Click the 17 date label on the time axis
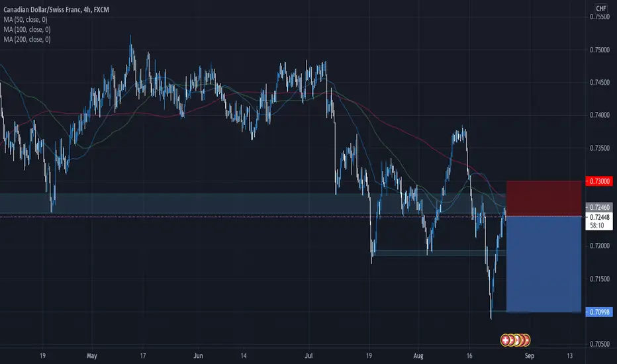Screen dimensions: 617x364 click(x=143, y=356)
